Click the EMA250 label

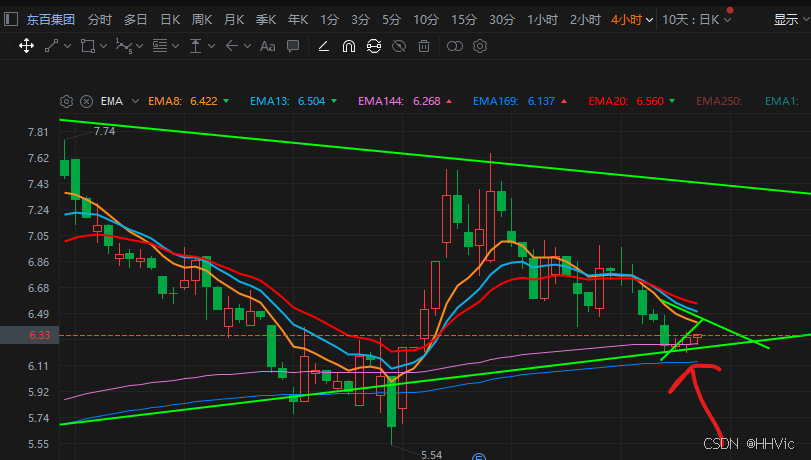(719, 101)
